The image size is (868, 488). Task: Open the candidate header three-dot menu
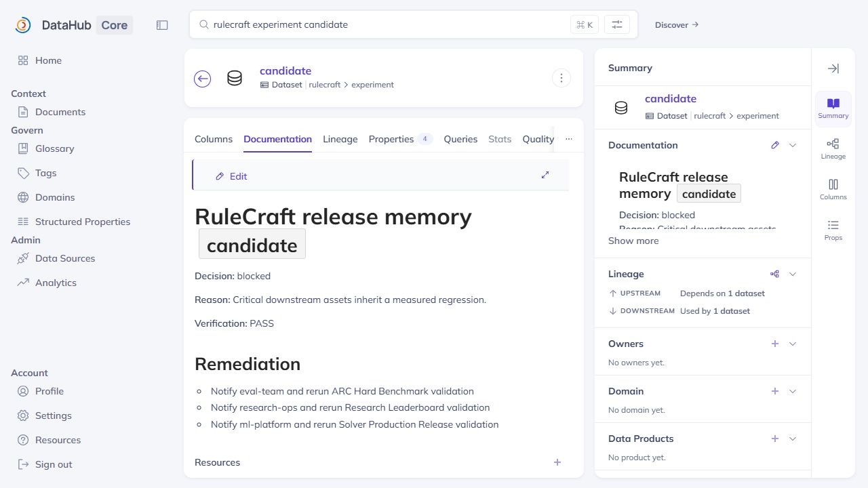[x=561, y=78]
